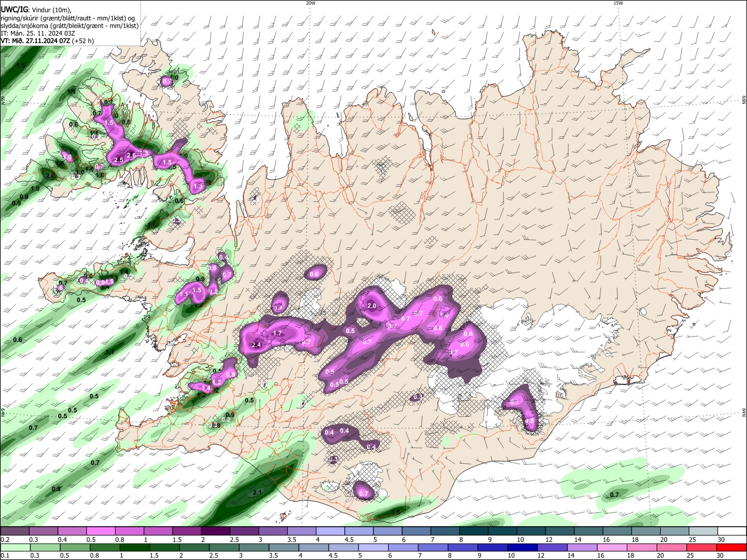The image size is (747, 560).
Task: Click the '0.2' label on the upper snow scale
Action: 5,540
